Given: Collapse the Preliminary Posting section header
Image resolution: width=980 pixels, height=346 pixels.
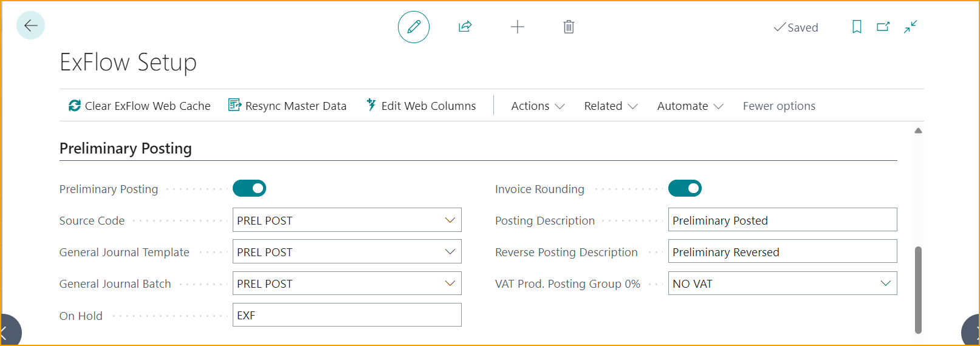Looking at the screenshot, I should [126, 148].
